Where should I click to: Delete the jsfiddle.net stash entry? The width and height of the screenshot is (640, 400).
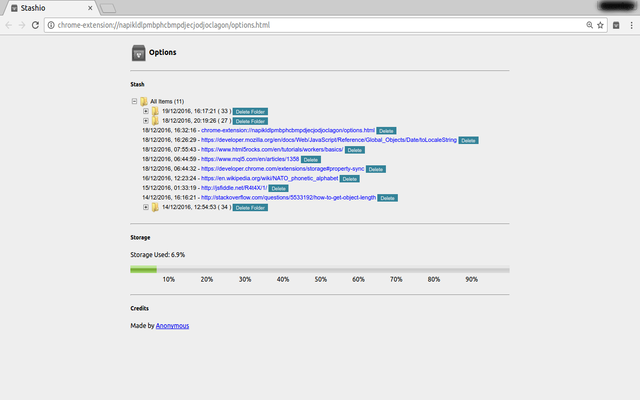point(278,188)
